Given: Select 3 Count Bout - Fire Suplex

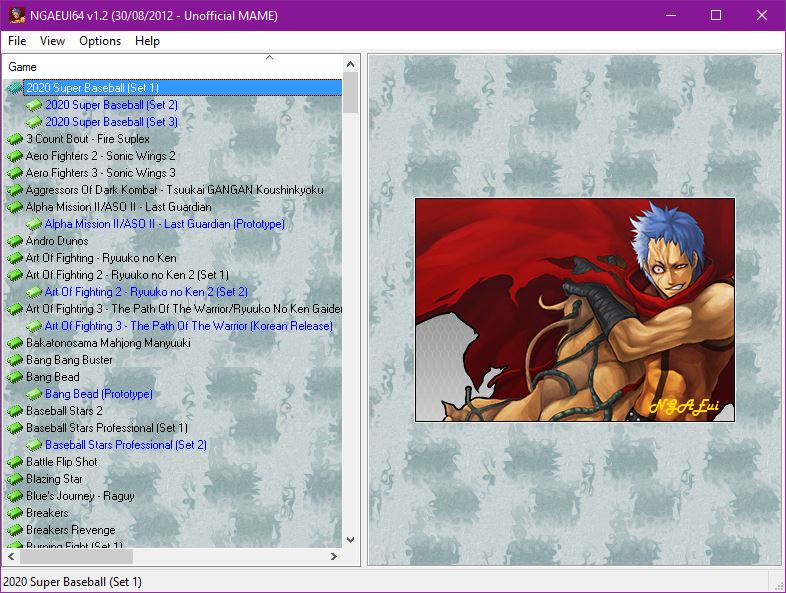Looking at the screenshot, I should point(88,139).
